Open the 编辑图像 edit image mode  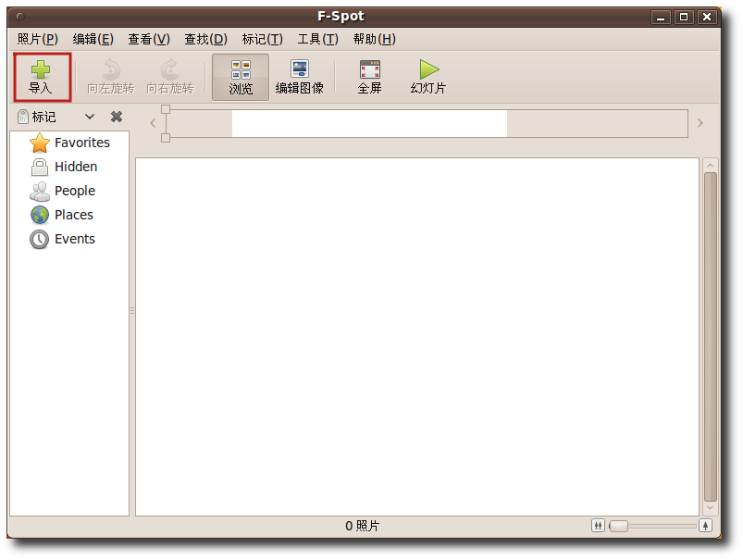300,78
